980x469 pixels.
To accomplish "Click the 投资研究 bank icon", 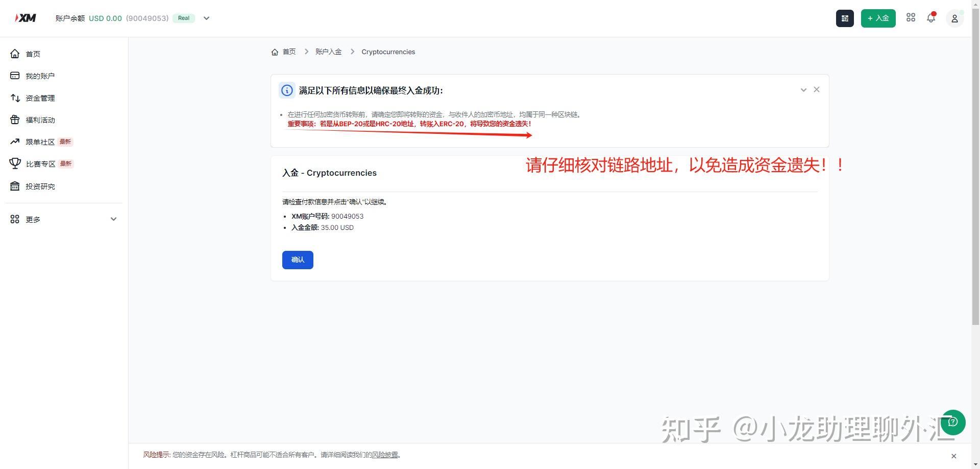I will [15, 186].
